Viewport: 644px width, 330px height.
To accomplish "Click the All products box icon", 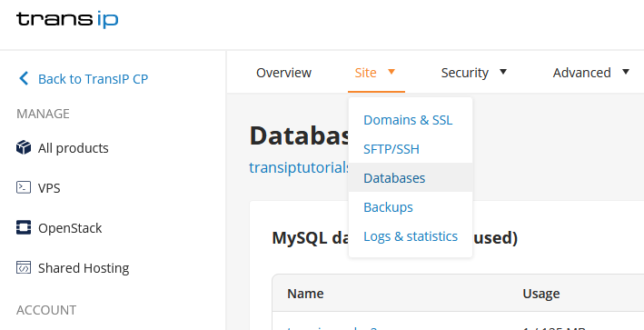I will click(x=24, y=147).
